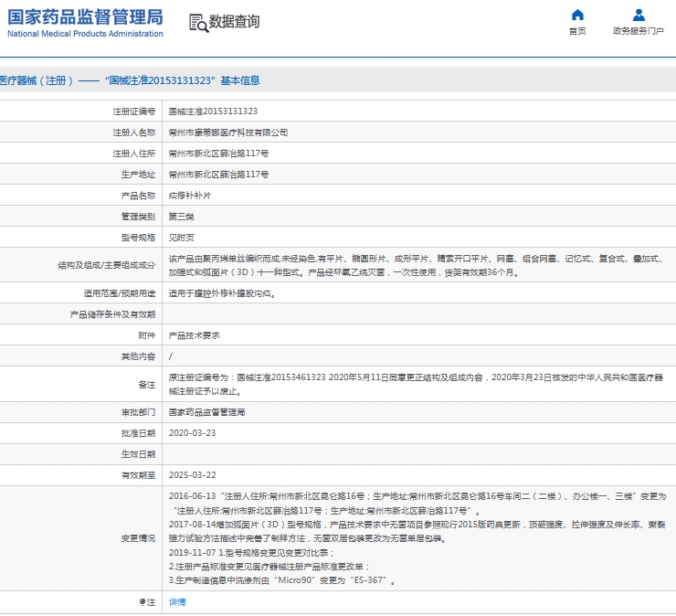Image resolution: width=676 pixels, height=616 pixels.
Task: Select remark text 原注册证编号为 国械注准20153461323
Action: pyautogui.click(x=247, y=377)
